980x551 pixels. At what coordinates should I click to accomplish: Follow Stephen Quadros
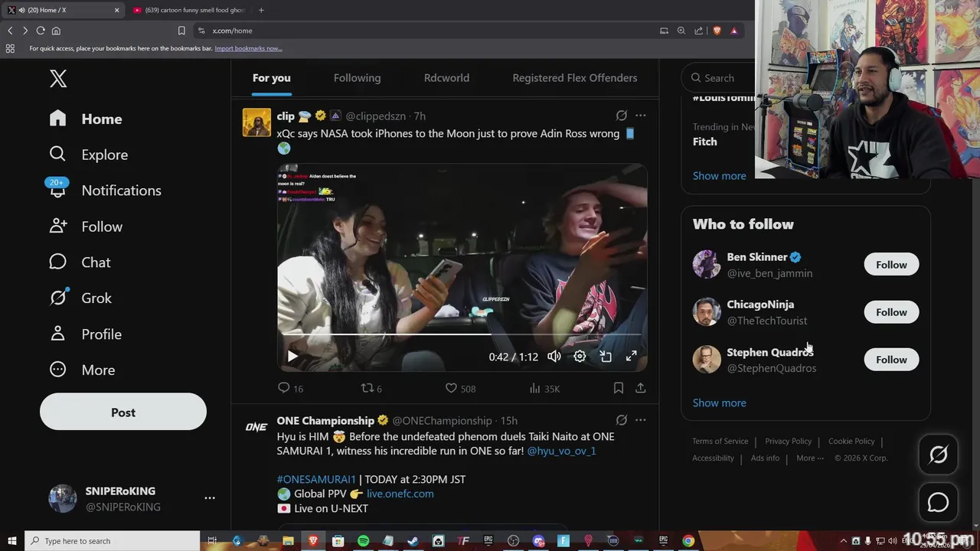click(x=891, y=360)
